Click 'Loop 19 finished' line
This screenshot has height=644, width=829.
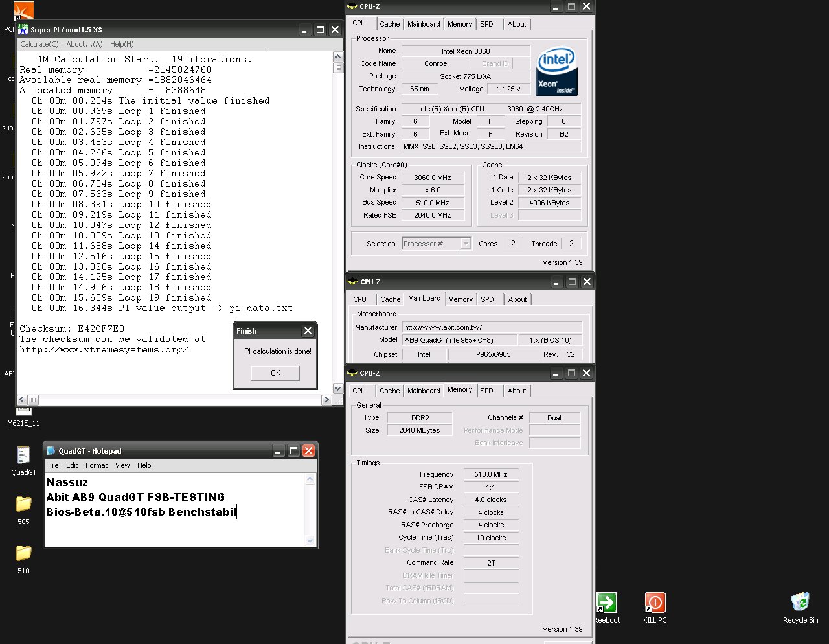(x=165, y=297)
